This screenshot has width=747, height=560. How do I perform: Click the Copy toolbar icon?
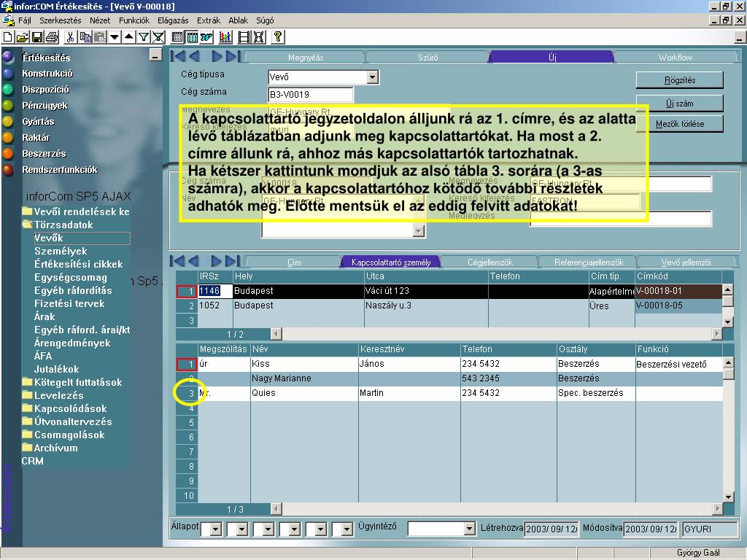(85, 37)
